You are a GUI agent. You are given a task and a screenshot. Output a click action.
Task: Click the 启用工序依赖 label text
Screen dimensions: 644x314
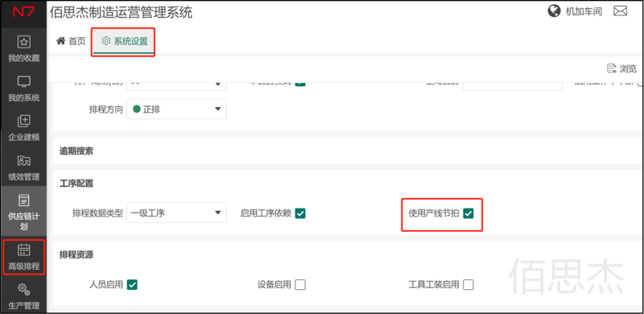(266, 213)
